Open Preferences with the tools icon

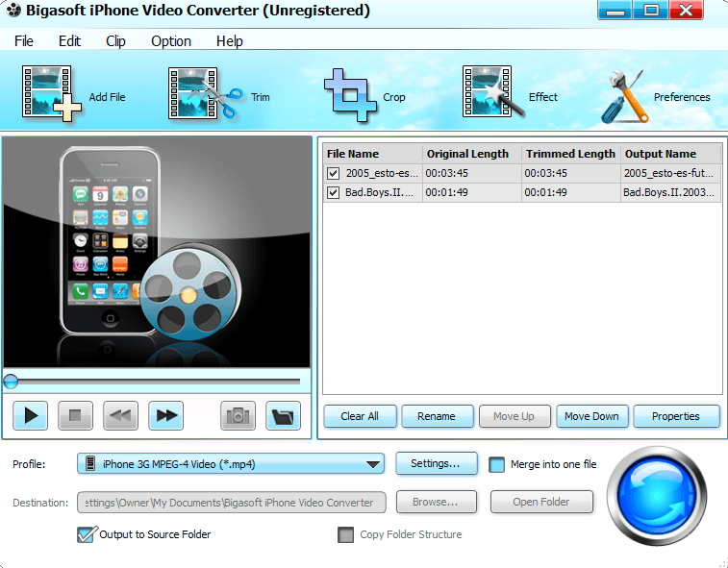click(x=624, y=97)
